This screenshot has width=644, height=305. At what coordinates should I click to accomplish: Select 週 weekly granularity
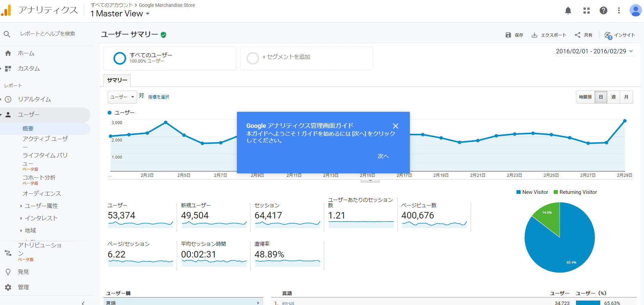[613, 97]
